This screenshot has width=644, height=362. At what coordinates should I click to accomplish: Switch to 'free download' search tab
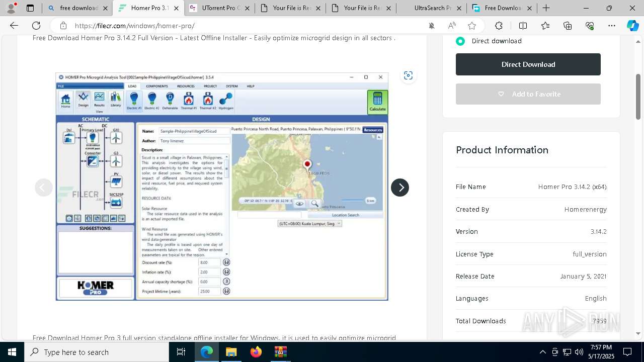(78, 8)
